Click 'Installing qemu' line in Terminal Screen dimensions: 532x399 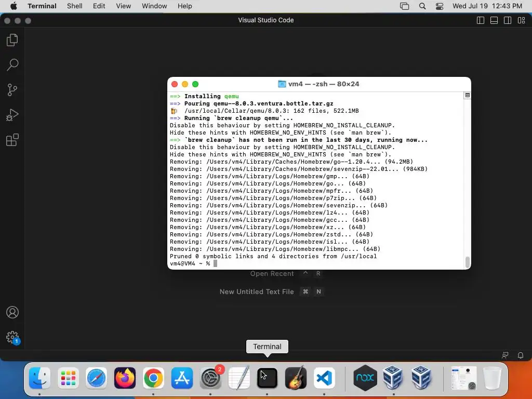click(204, 96)
